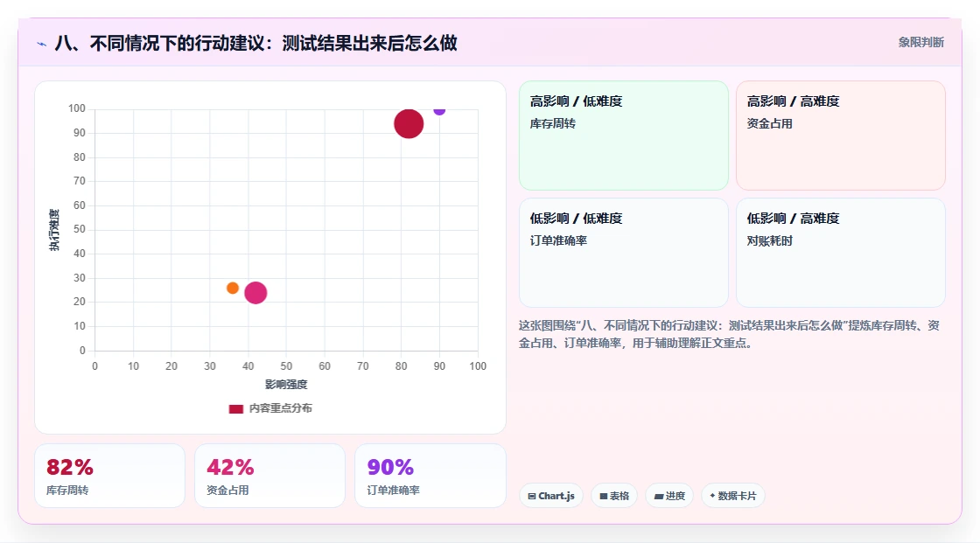The height and width of the screenshot is (543, 980).
Task: Click the 影响强度 x-axis label
Action: (286, 384)
